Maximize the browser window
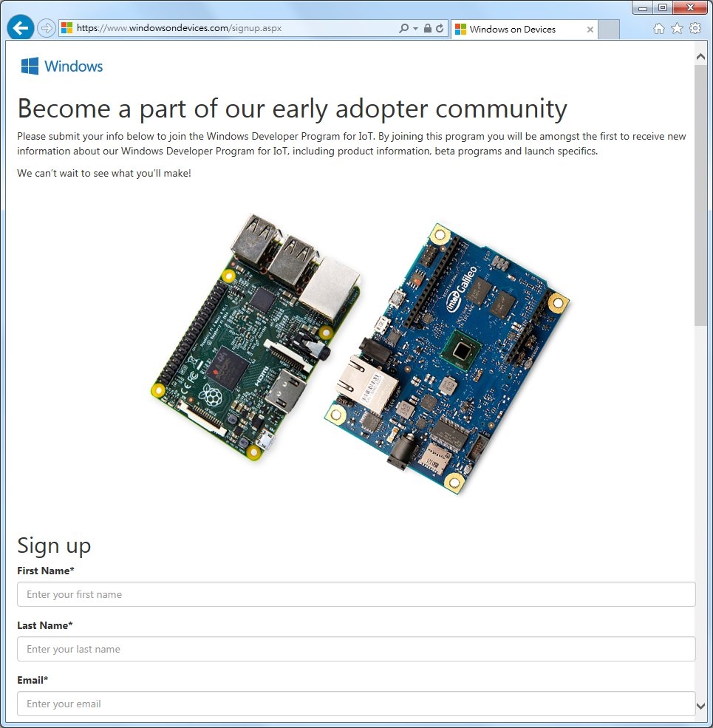Image resolution: width=713 pixels, height=728 pixels. point(663,7)
